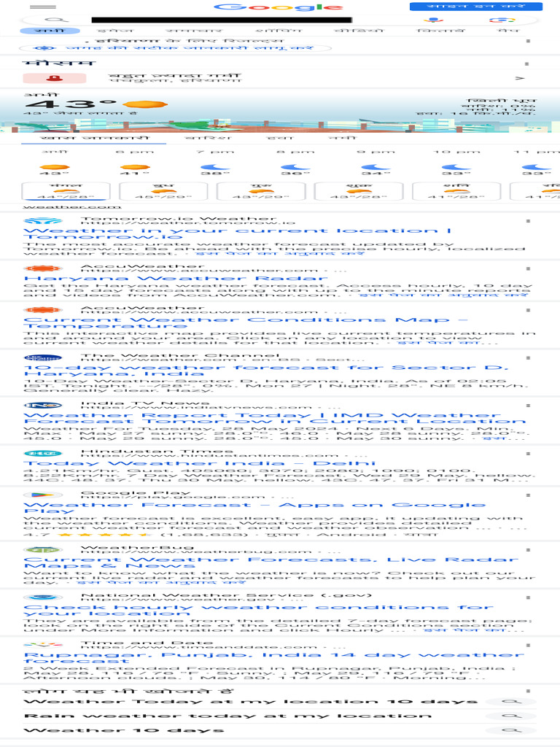The height and width of the screenshot is (747, 560).
Task: Select the शनि 41°/28° daily forecast card
Action: click(456, 192)
